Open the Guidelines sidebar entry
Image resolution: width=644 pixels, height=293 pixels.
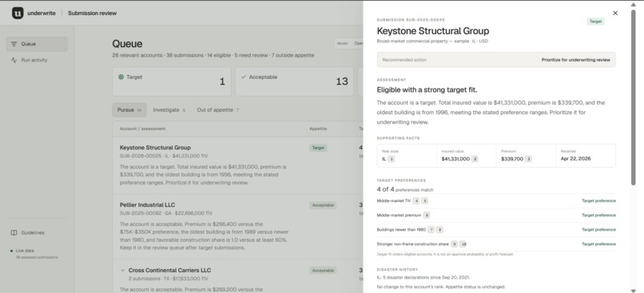click(x=37, y=232)
